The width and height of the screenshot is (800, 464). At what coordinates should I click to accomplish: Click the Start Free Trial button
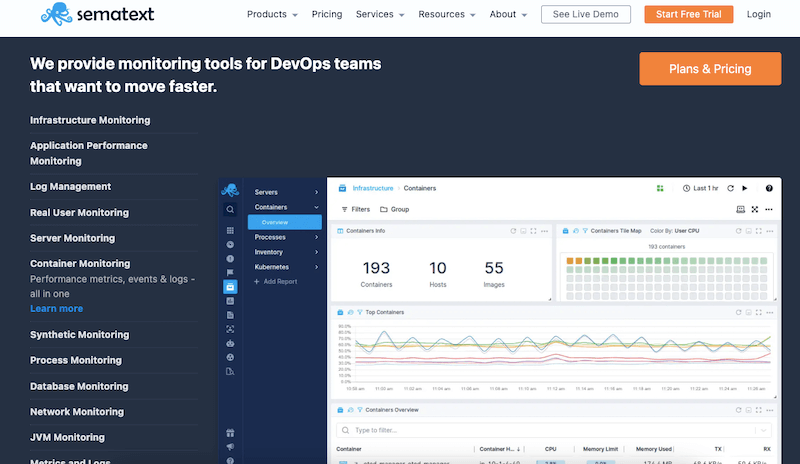(689, 14)
